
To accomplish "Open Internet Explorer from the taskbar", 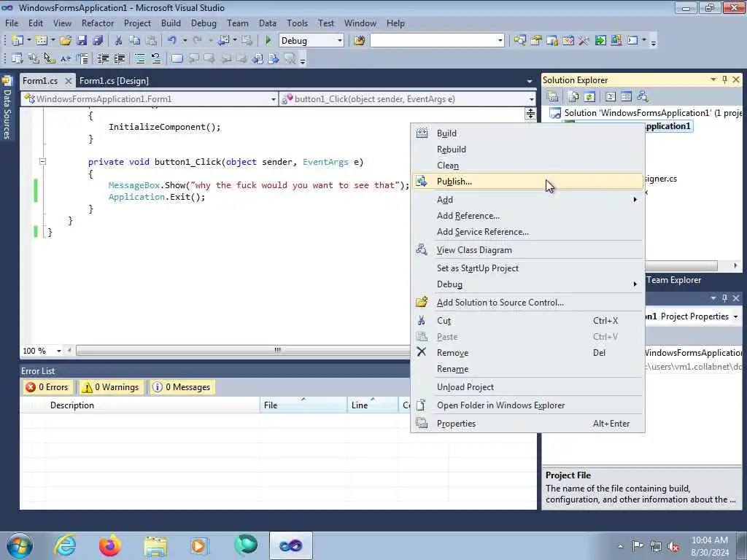I will tap(65, 545).
